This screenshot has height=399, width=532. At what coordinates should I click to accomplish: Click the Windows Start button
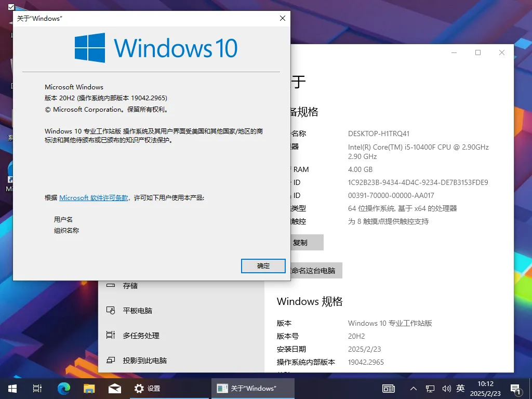pyautogui.click(x=11, y=388)
